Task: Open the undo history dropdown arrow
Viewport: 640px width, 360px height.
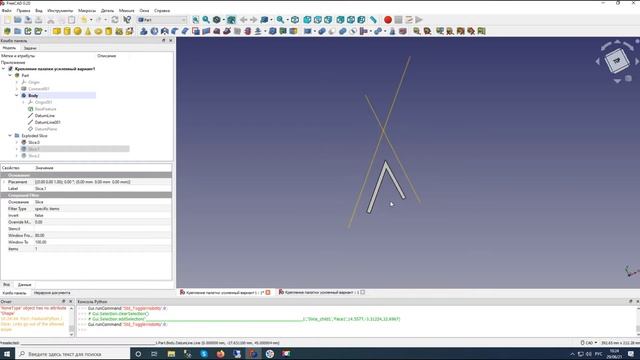Action: [91, 20]
